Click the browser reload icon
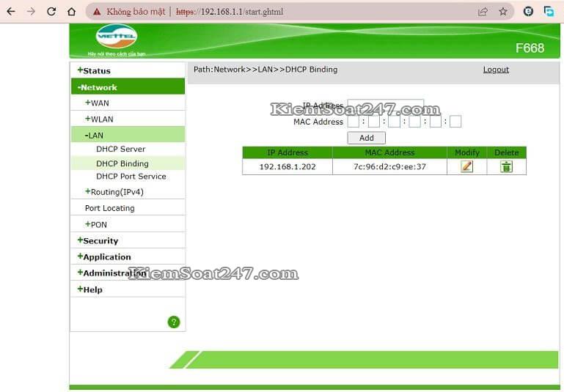The width and height of the screenshot is (564, 392). [x=51, y=12]
